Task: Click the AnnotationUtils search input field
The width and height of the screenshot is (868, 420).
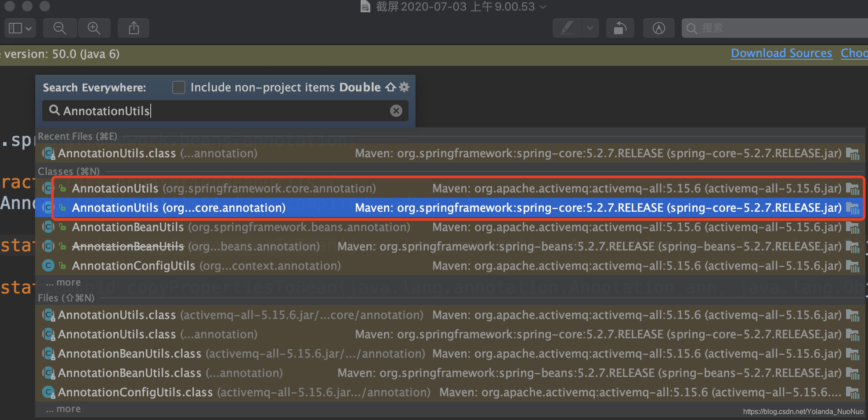Action: (x=225, y=111)
